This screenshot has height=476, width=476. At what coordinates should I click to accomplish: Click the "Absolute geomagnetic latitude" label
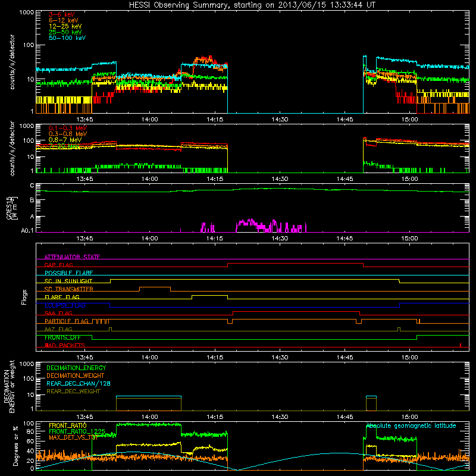pyautogui.click(x=411, y=425)
